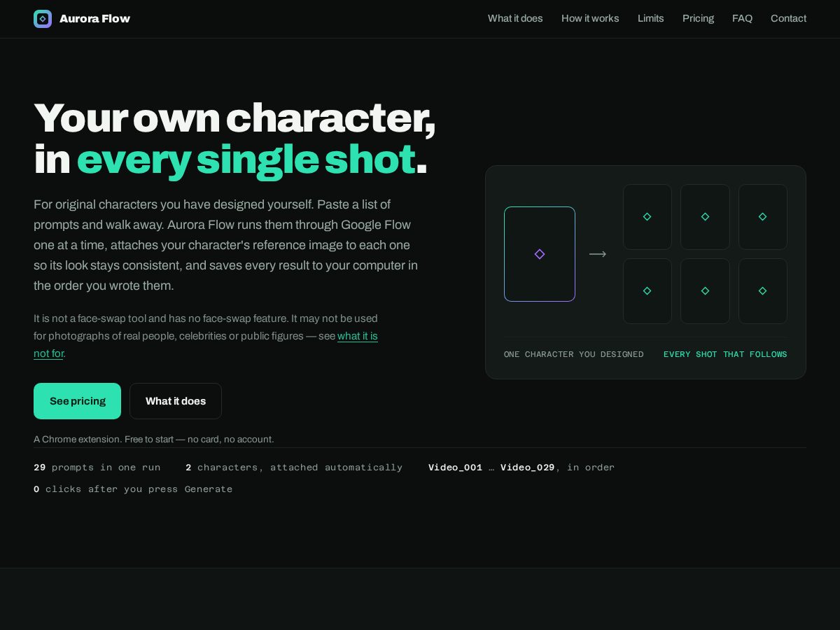This screenshot has height=630, width=840.
Task: Select the bottom-right green diamond shot card
Action: 763,291
